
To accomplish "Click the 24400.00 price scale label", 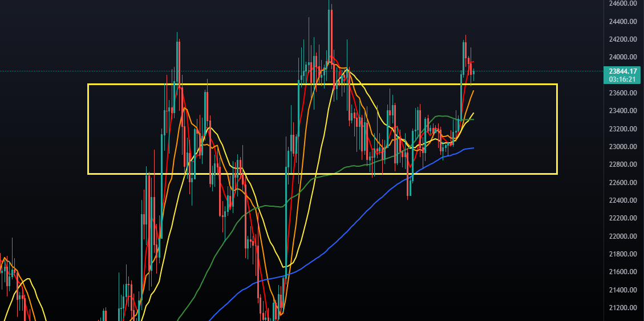I will (x=623, y=21).
